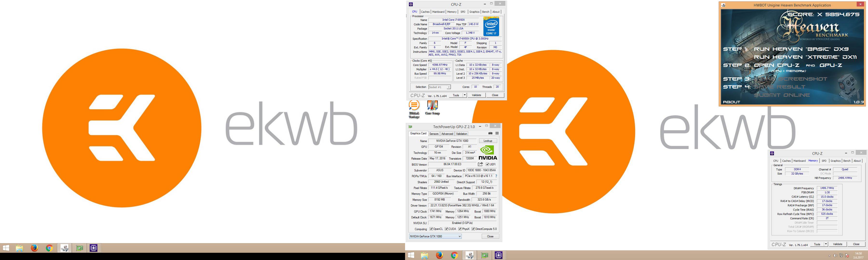Image resolution: width=868 pixels, height=260 pixels.
Task: Open Start on the left monitor taskbar
Action: tap(6, 248)
